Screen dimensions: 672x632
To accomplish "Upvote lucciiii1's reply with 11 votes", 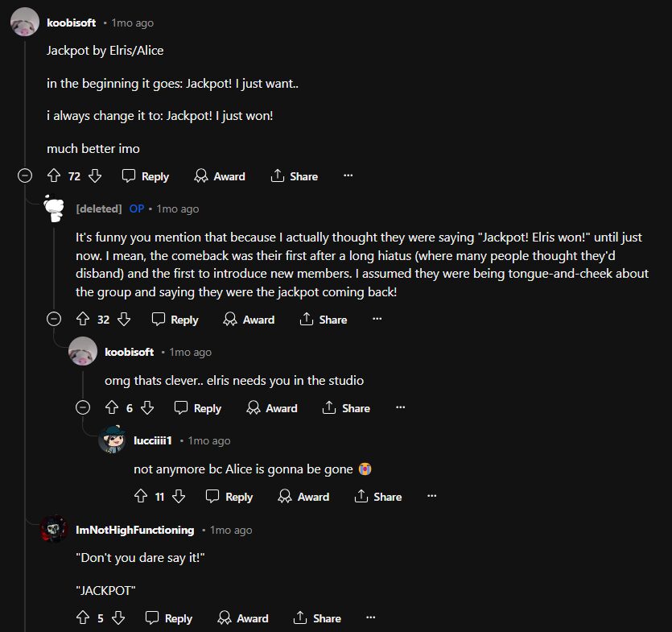I will [x=141, y=497].
